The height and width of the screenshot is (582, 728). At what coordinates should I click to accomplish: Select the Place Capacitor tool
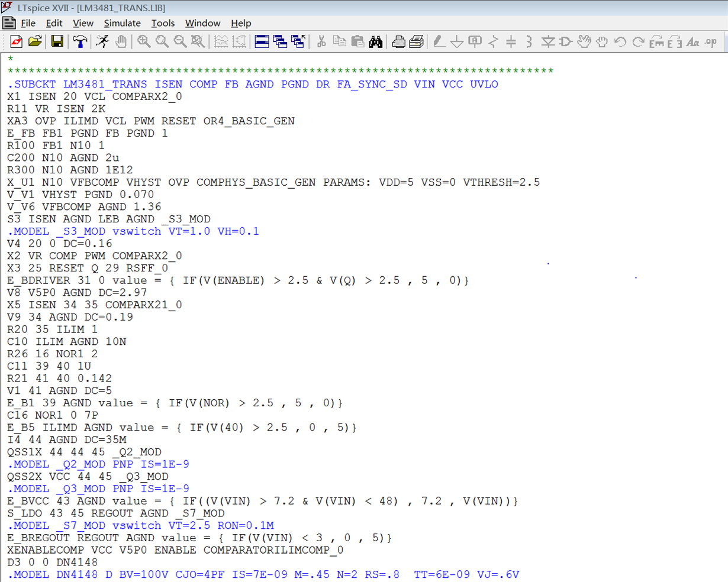(511, 41)
